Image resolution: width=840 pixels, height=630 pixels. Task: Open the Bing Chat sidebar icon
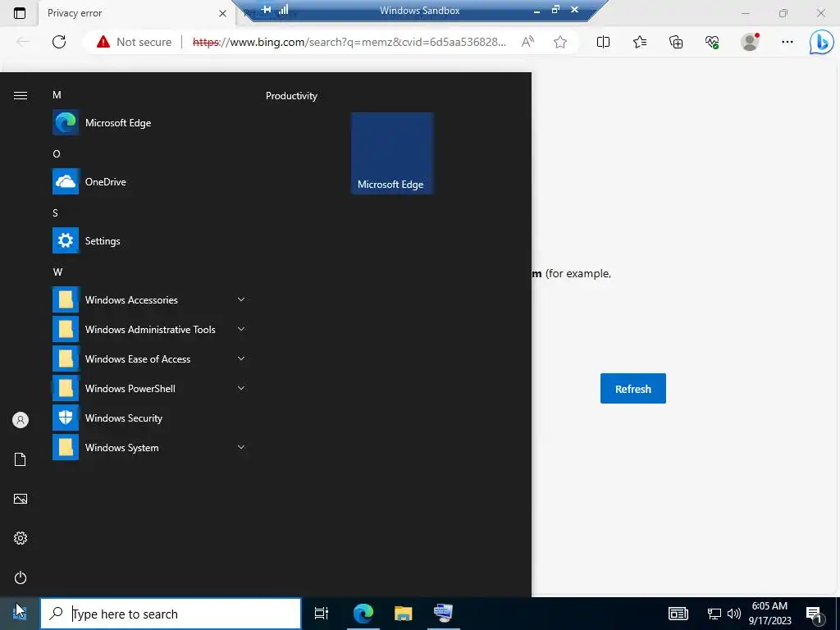(x=821, y=42)
